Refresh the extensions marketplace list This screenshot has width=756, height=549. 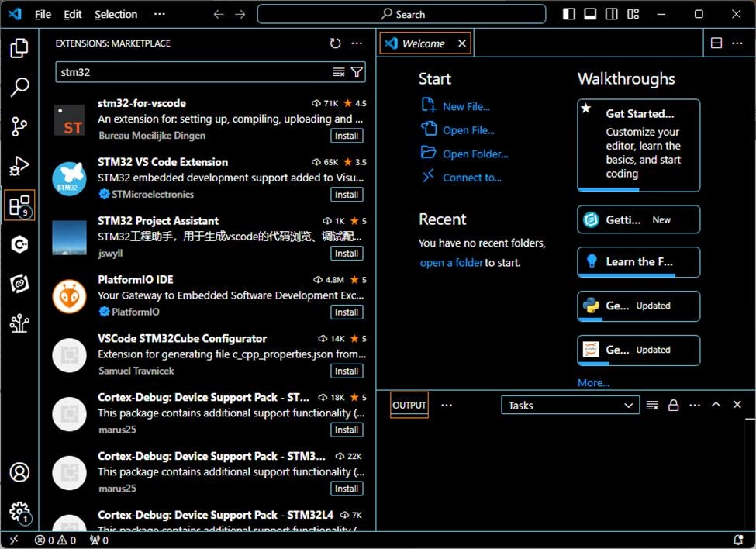pos(335,43)
